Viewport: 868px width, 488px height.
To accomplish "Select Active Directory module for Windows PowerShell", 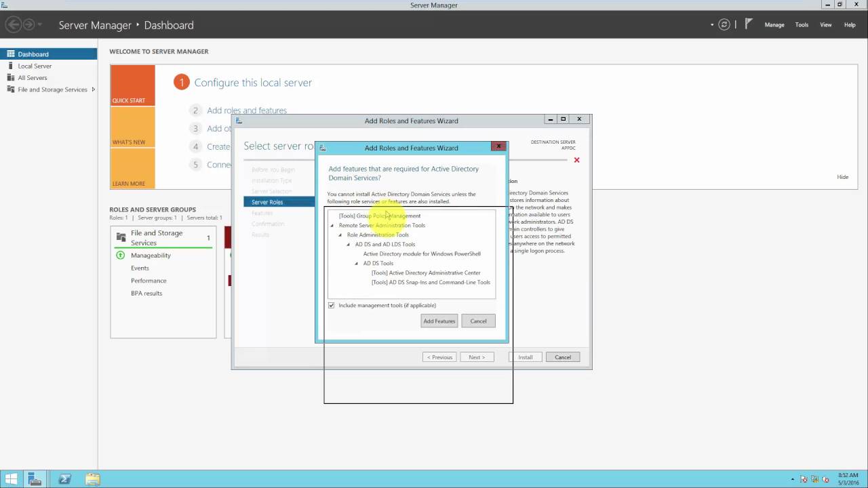I will pos(422,254).
